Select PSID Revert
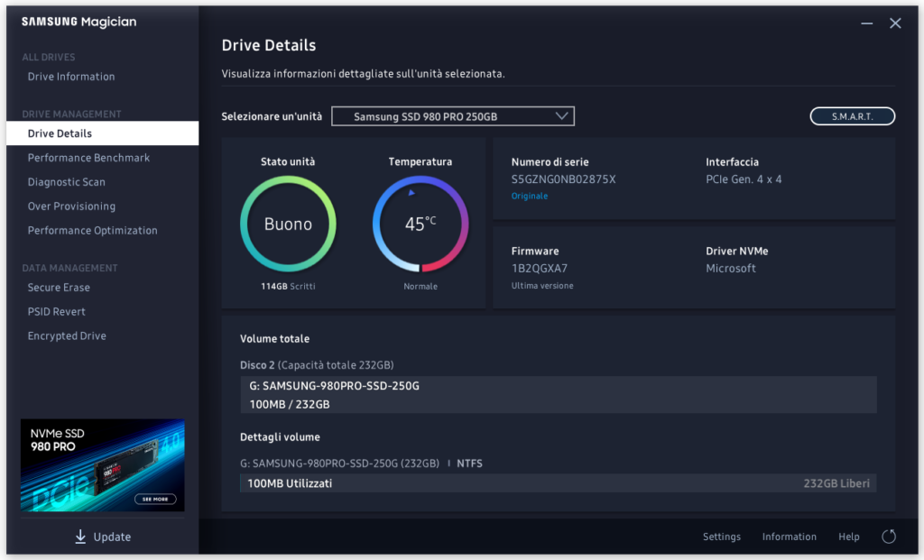This screenshot has height=560, width=924. coord(57,311)
